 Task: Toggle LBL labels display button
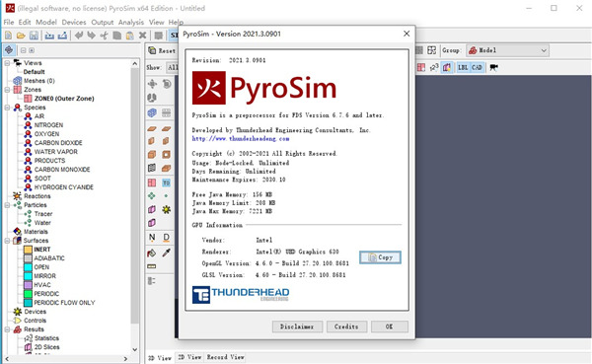(x=463, y=68)
